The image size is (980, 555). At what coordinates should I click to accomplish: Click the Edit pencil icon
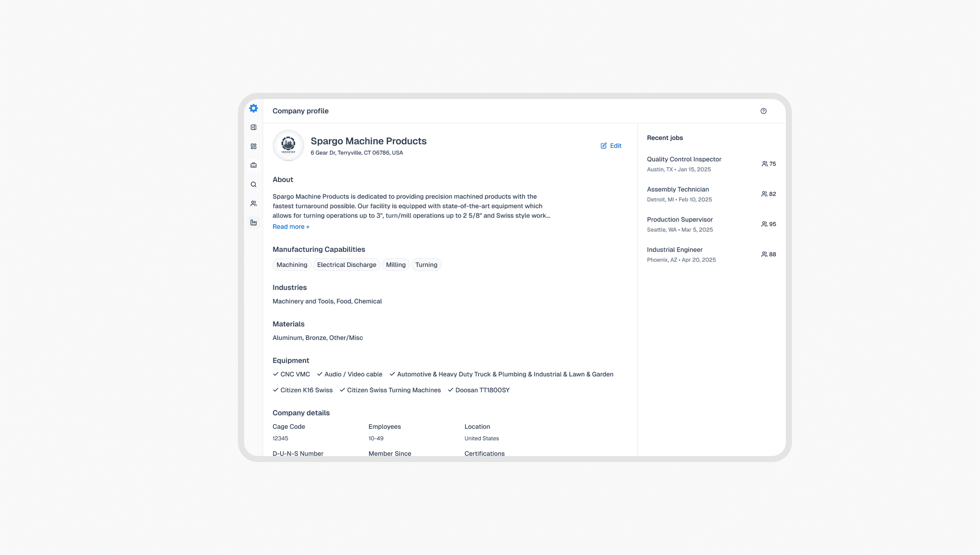click(x=603, y=145)
